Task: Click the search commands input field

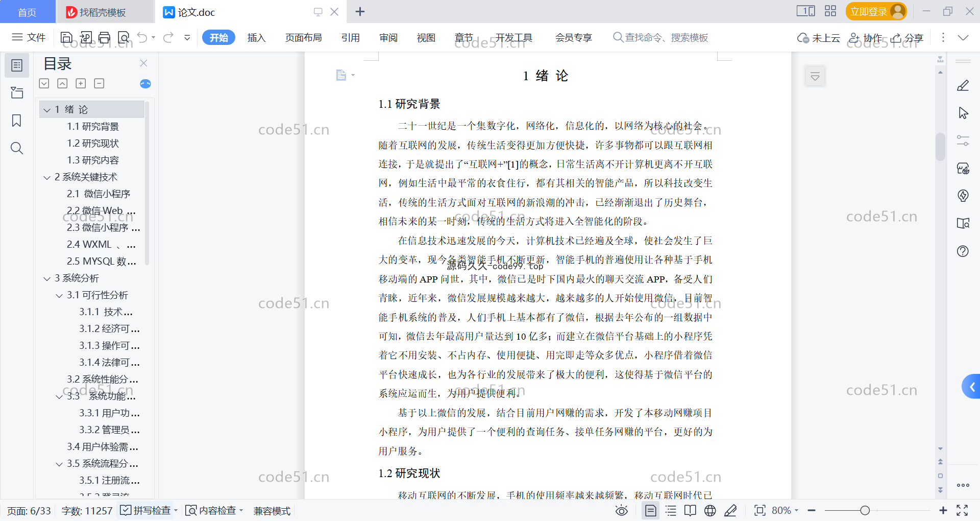Action: click(660, 37)
